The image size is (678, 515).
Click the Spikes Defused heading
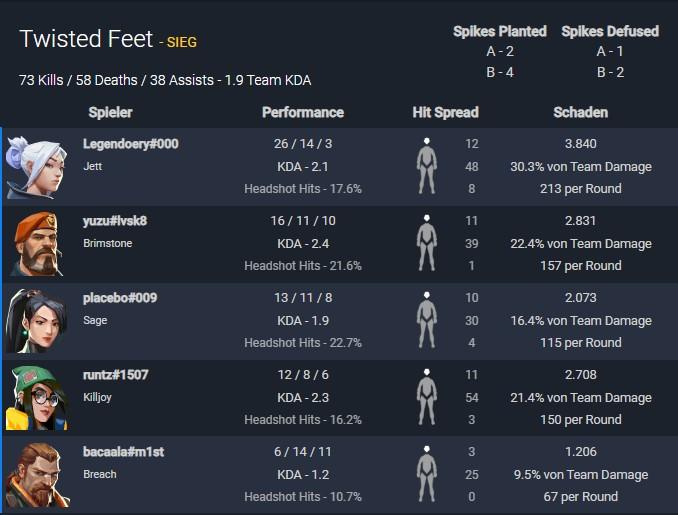coord(610,31)
